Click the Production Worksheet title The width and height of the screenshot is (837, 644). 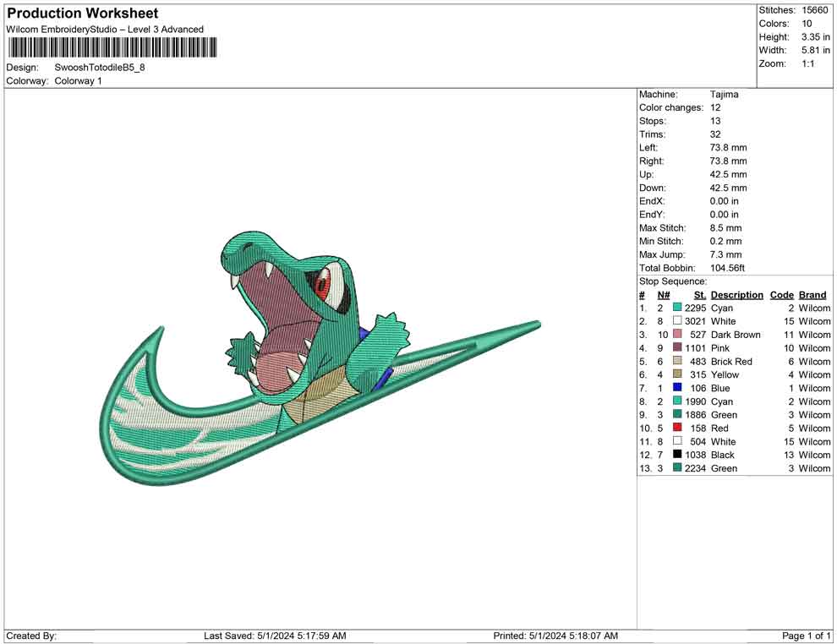point(83,14)
